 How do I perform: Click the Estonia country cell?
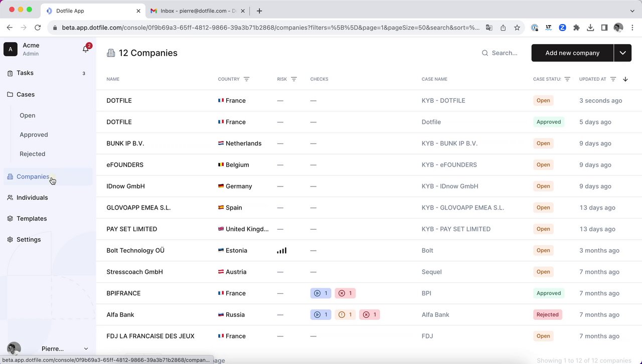(233, 251)
